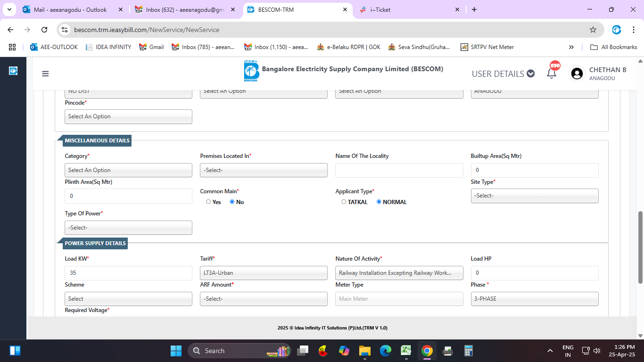Select the BESCOM-TRM tab
The height and width of the screenshot is (362, 644).
[x=298, y=9]
